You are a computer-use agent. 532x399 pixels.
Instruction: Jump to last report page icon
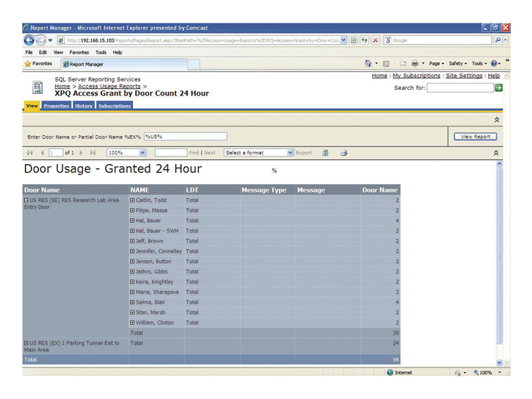(93, 153)
